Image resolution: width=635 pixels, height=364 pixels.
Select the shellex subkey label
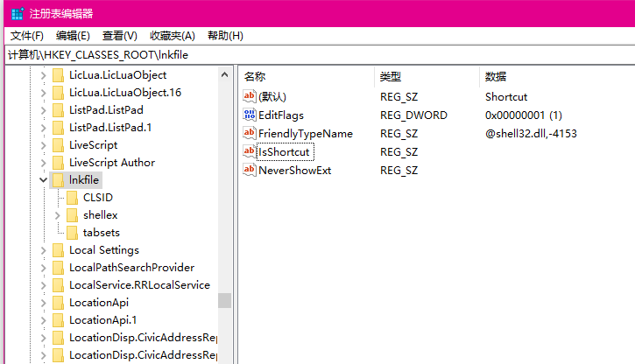tap(101, 215)
